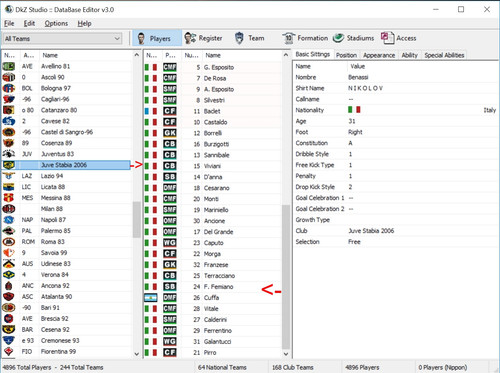Click the Club value Juve Stabia 2006
The image size is (500, 373).
point(371,231)
